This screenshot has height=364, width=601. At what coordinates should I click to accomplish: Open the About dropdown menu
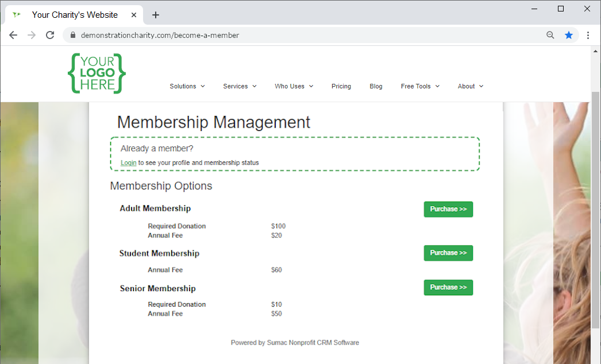click(471, 86)
